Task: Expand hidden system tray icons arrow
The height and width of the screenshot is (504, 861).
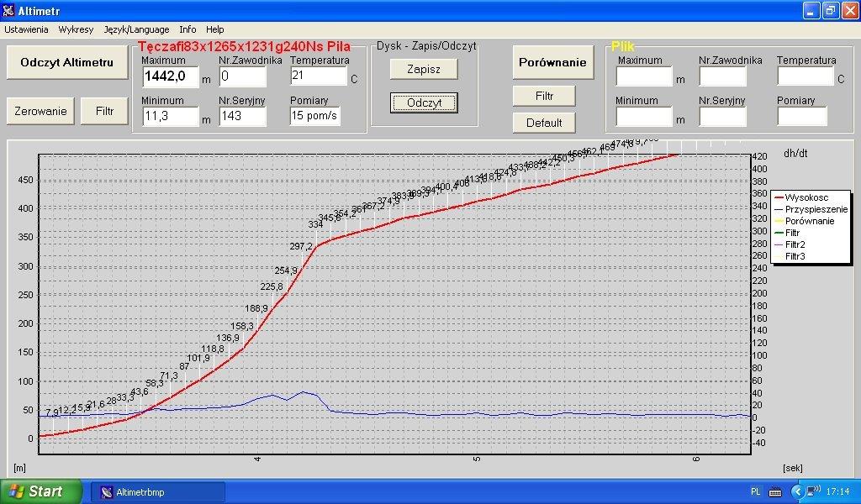Action: point(796,491)
